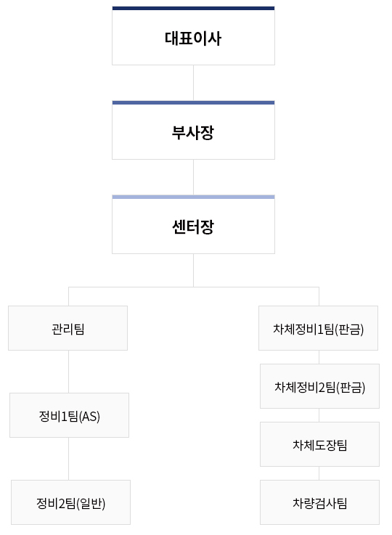The image size is (392, 535).
Task: Click the connector line between 대표이사 and 부사장
Action: click(193, 83)
